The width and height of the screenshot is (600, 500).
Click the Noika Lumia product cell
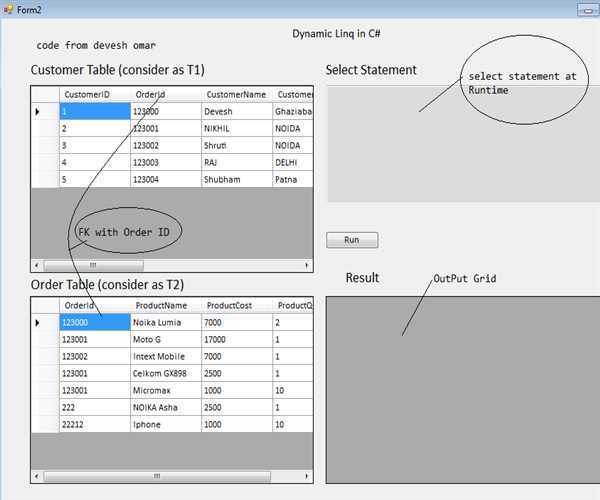[165, 323]
